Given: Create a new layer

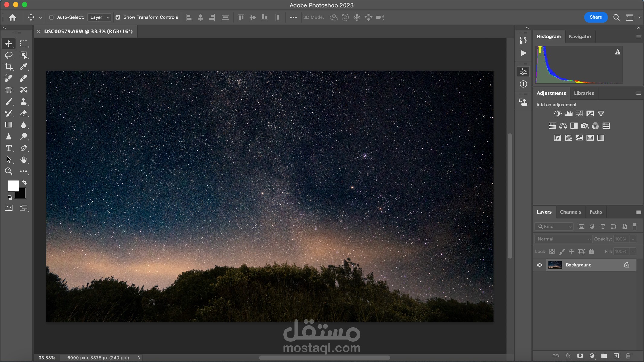Looking at the screenshot, I should point(616,356).
